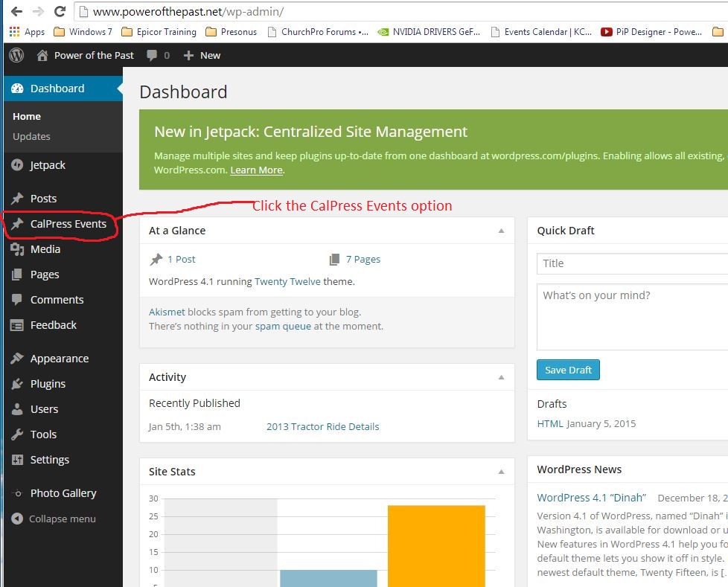Open the Media menu label

45,249
